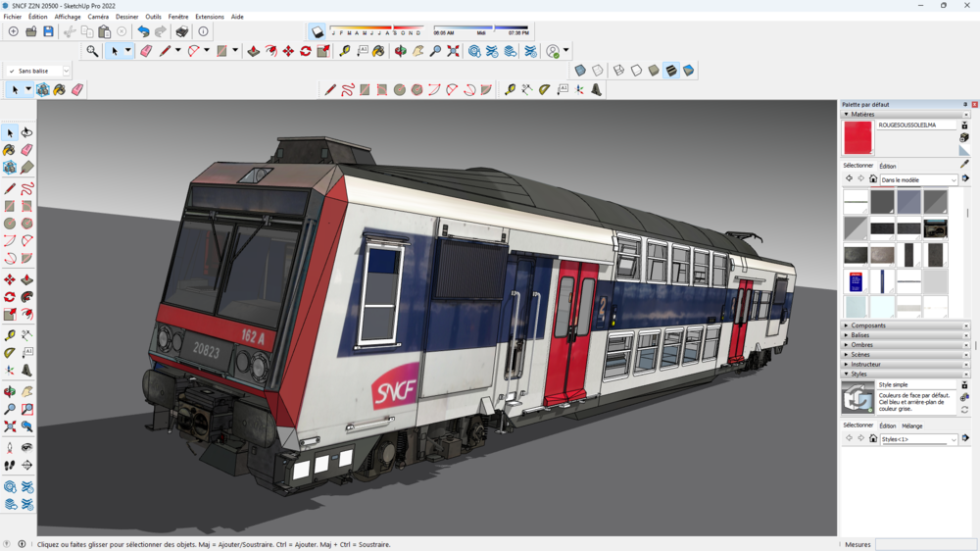Click the material library home icon
This screenshot has height=551, width=980.
tap(873, 179)
